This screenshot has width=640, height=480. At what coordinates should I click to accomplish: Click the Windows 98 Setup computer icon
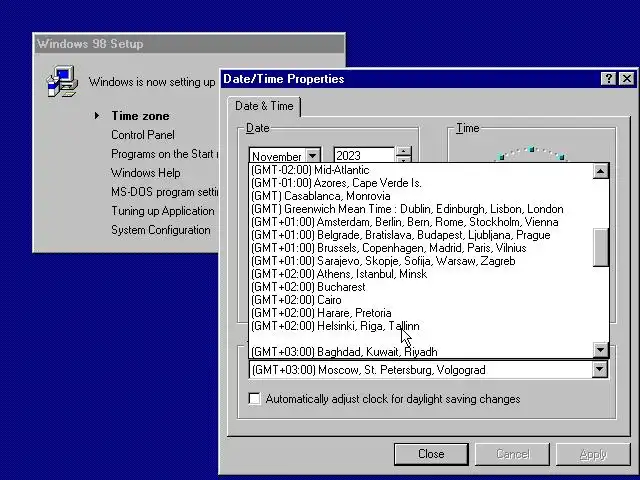coord(62,81)
